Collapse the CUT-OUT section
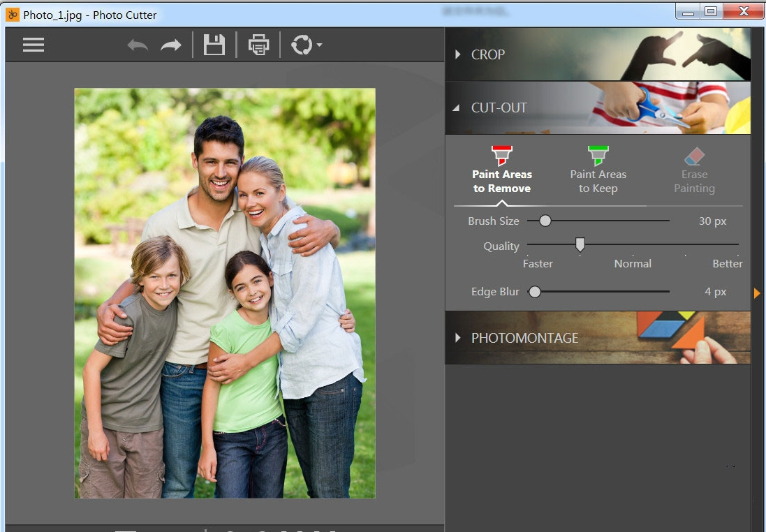766x532 pixels. point(499,108)
